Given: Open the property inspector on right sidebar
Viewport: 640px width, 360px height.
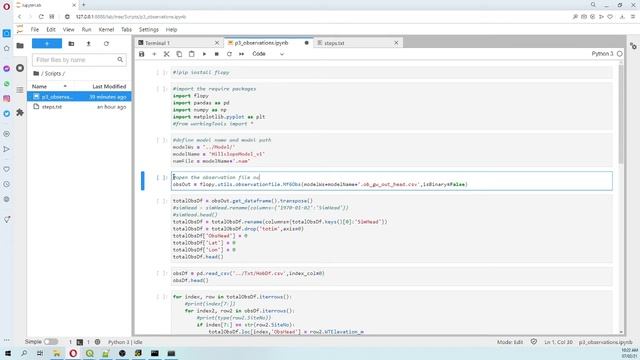Looking at the screenshot, I should point(633,46).
